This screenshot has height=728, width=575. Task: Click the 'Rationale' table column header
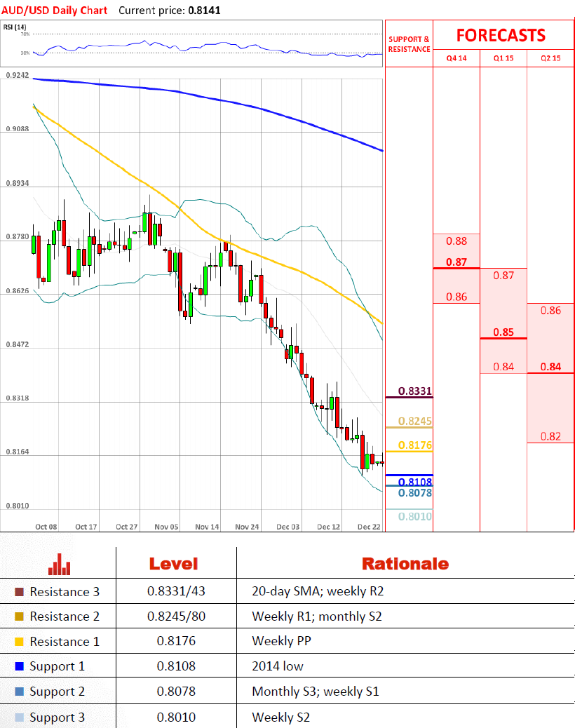pyautogui.click(x=405, y=564)
